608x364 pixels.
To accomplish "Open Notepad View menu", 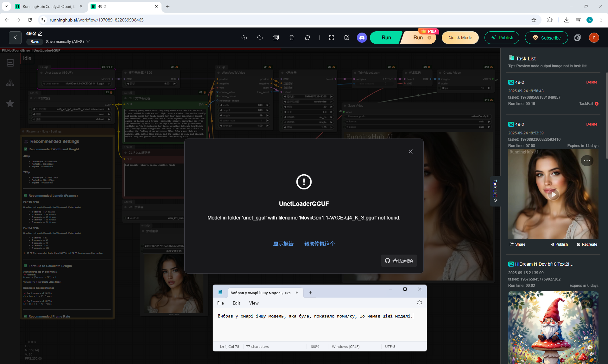I will pos(254,303).
